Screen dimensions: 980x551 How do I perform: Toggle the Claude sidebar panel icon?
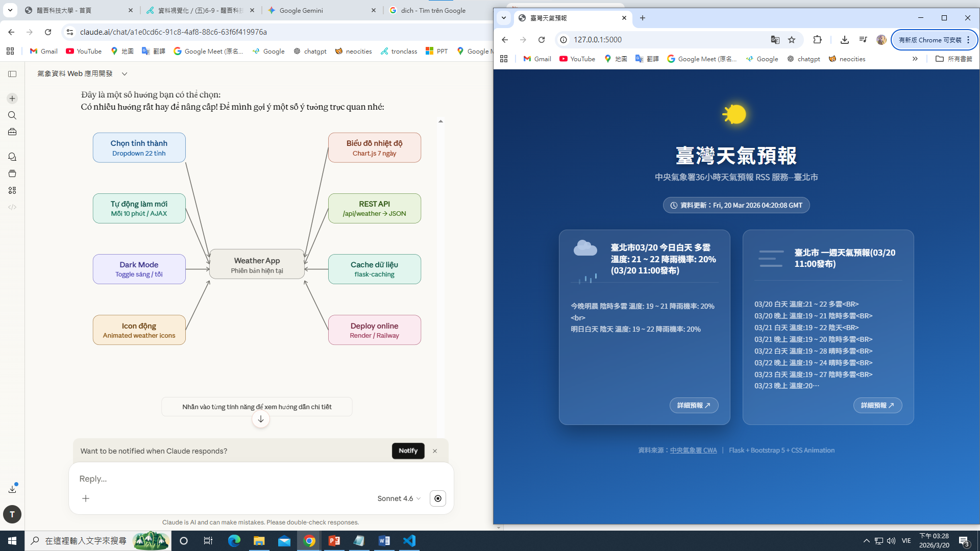tap(12, 74)
